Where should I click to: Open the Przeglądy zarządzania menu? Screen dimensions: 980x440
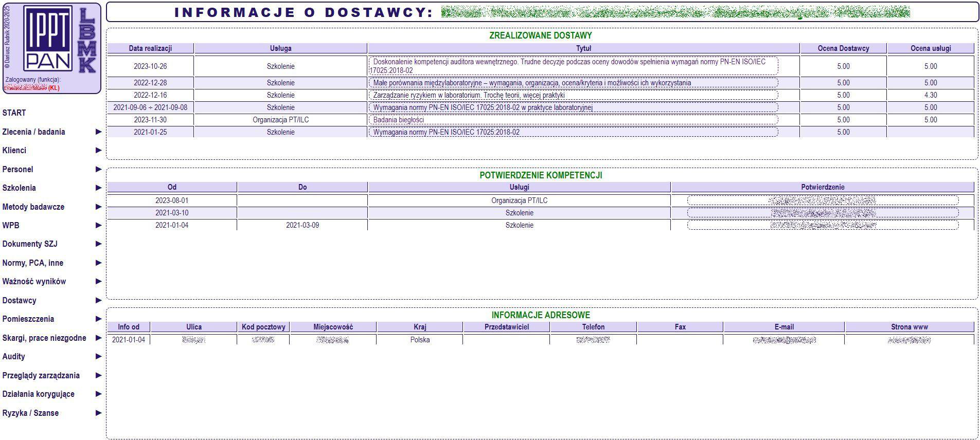click(x=41, y=376)
